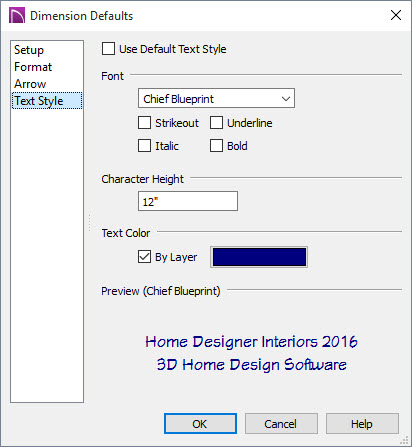Click the Chief Architect app icon in title bar
The height and width of the screenshot is (447, 412).
[x=17, y=16]
